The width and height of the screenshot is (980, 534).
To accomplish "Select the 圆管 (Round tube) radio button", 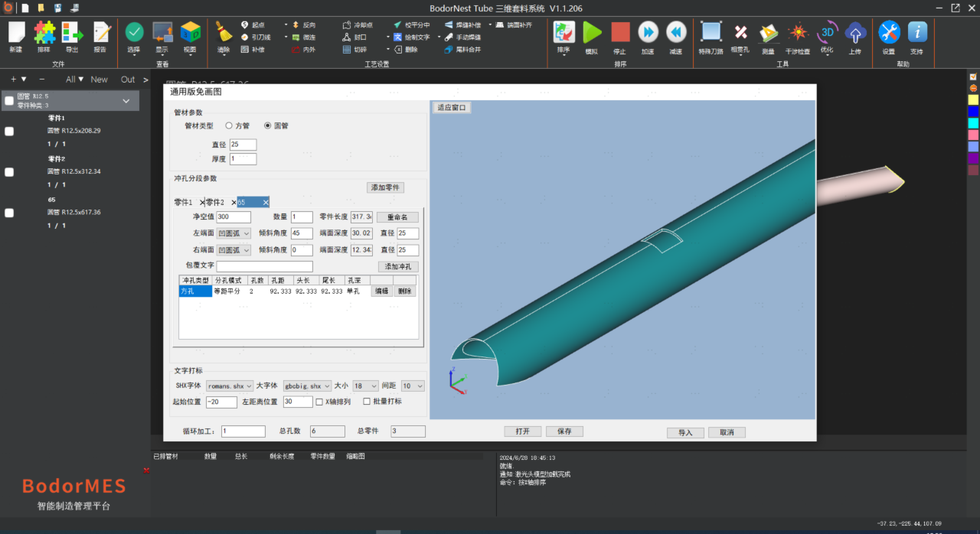I will click(x=267, y=125).
